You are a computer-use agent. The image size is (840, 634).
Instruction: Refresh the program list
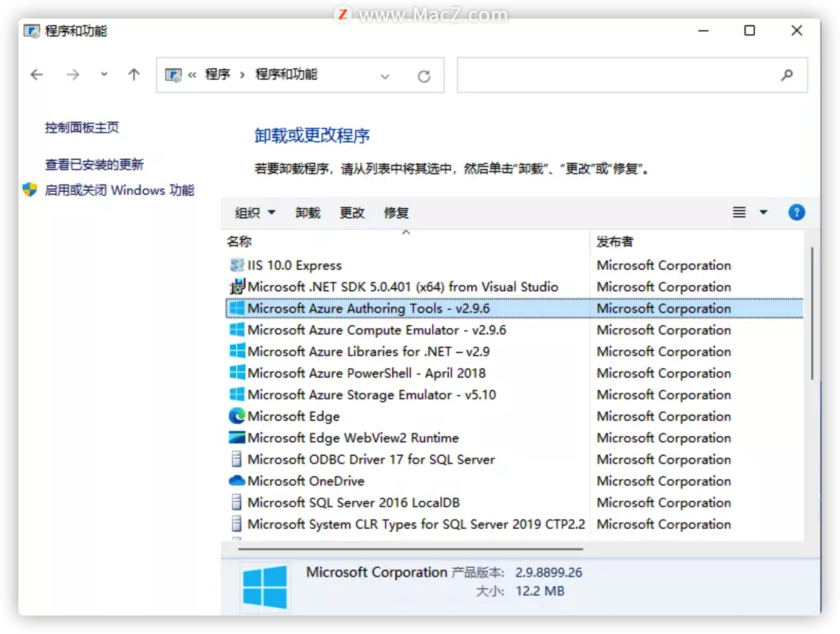point(424,77)
